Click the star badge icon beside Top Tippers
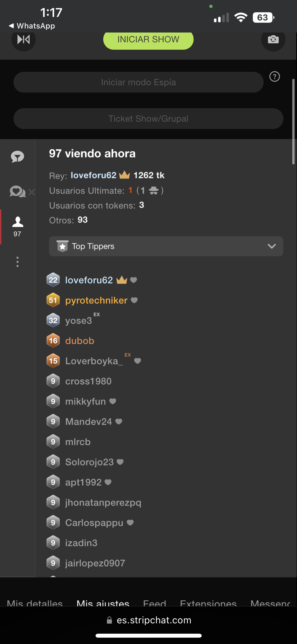The height and width of the screenshot is (644, 297). [x=63, y=246]
